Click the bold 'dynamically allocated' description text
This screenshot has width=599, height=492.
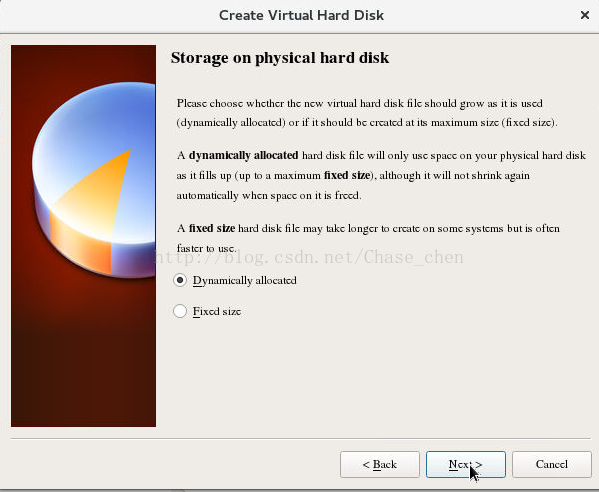pos(243,155)
